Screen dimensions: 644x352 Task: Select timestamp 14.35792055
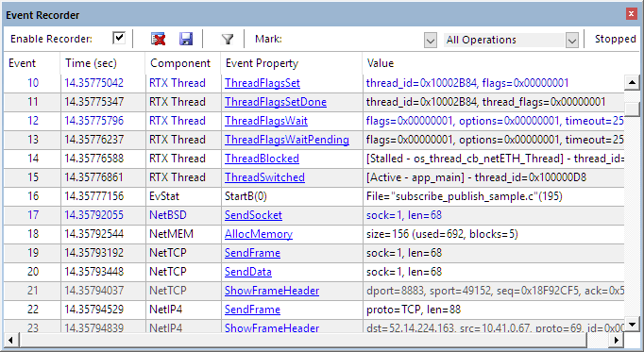pos(93,215)
